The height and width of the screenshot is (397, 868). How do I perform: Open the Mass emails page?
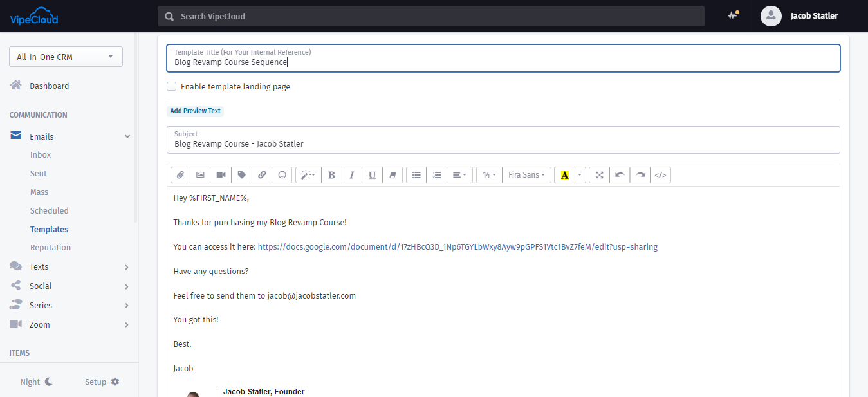pyautogui.click(x=39, y=192)
